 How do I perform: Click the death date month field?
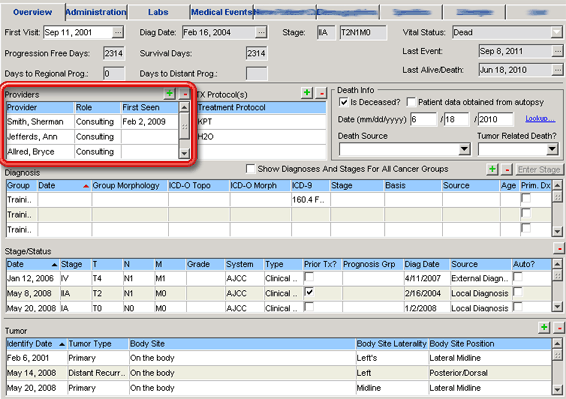tap(423, 119)
